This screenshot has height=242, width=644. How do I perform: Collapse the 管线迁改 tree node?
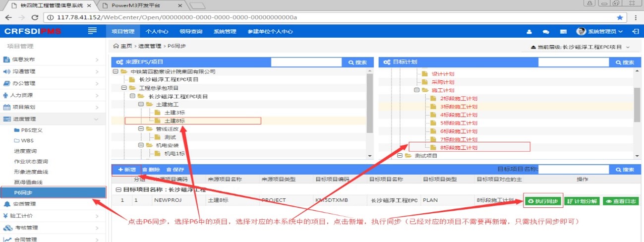141,129
